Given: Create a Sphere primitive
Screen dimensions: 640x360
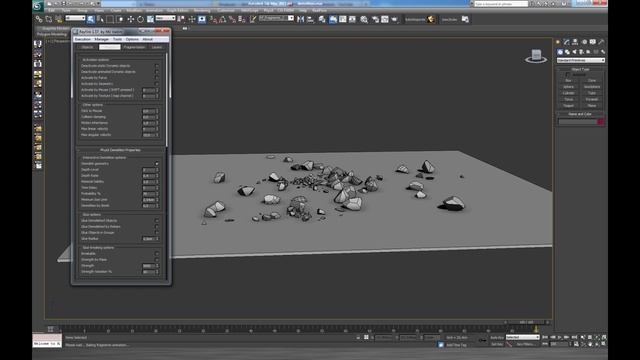Looking at the screenshot, I should coord(569,87).
